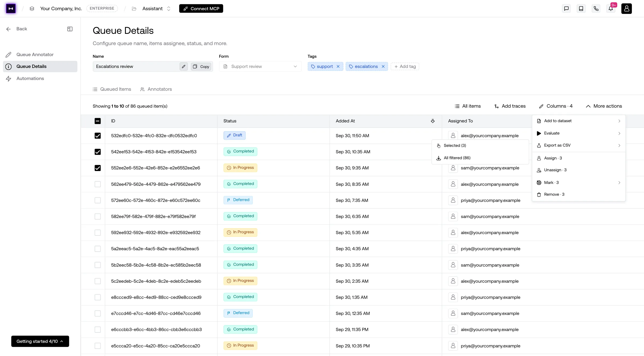Collapse the sidebar panel icon
644x356 pixels.
[x=70, y=29]
